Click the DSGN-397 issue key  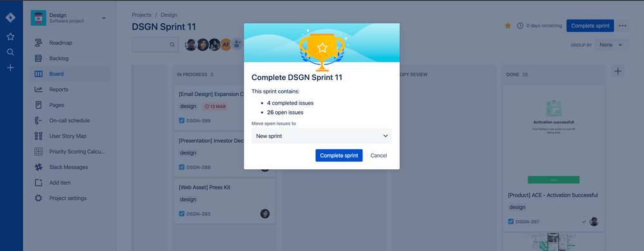[527, 221]
